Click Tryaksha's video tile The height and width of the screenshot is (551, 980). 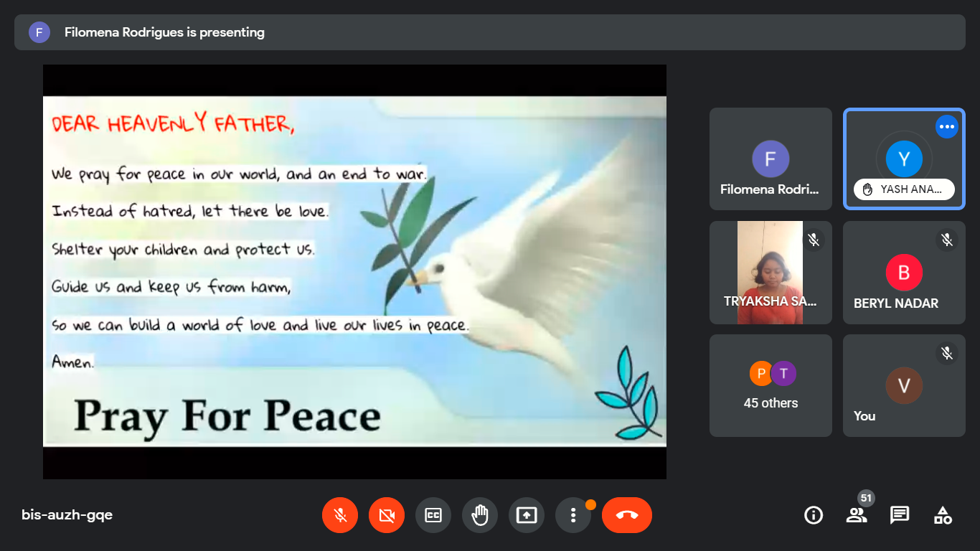770,273
